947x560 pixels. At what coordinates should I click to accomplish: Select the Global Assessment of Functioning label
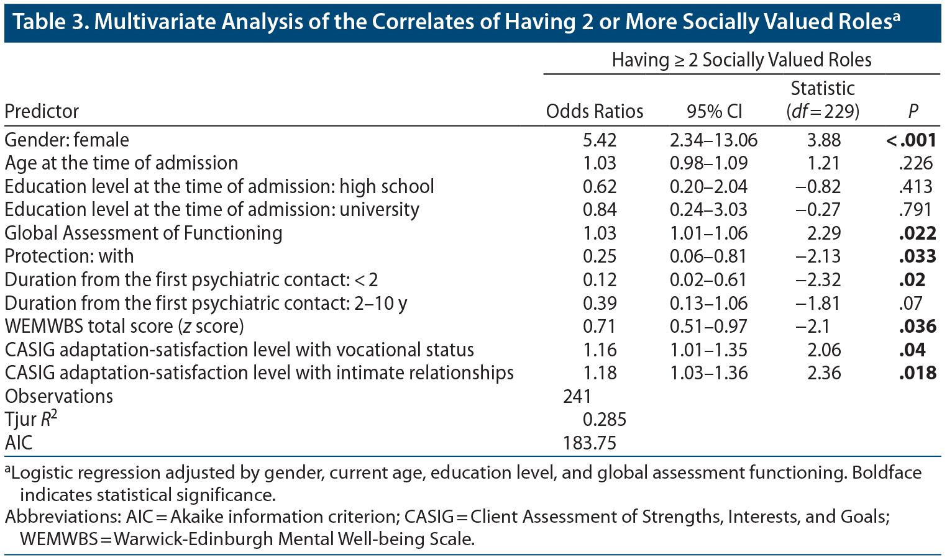pyautogui.click(x=144, y=233)
